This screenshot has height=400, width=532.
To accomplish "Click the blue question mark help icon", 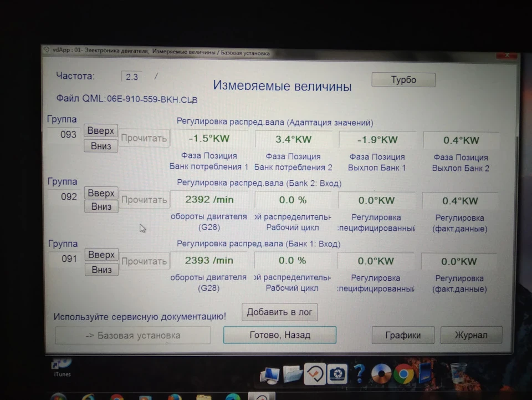I will (359, 373).
